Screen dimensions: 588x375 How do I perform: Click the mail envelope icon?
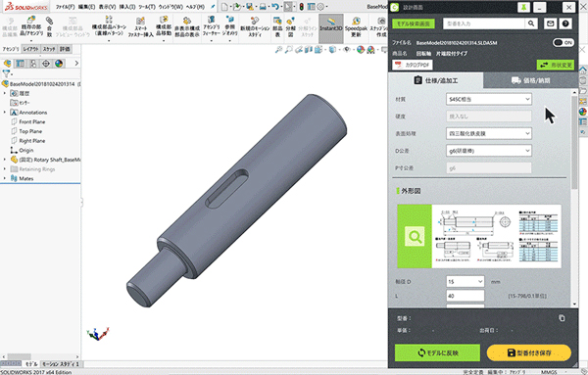[x=550, y=23]
